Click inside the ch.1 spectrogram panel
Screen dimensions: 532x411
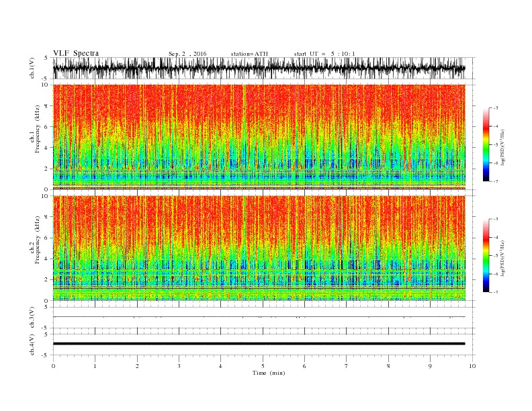point(259,137)
